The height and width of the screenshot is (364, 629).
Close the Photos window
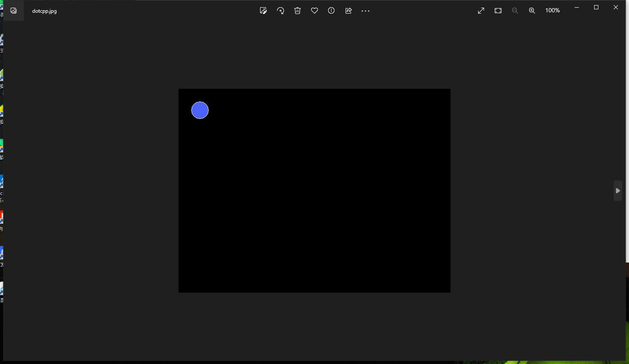click(616, 7)
